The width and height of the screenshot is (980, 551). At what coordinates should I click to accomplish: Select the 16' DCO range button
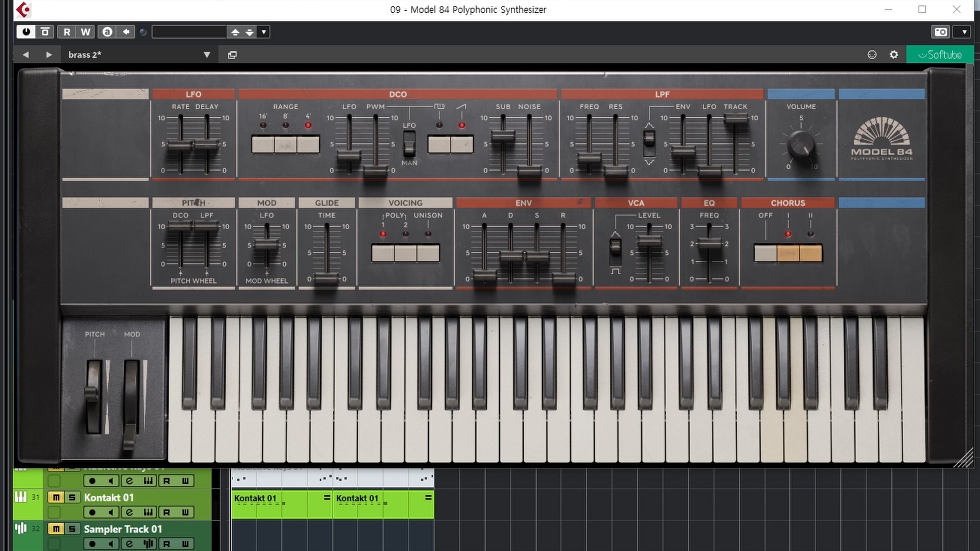coord(263,144)
